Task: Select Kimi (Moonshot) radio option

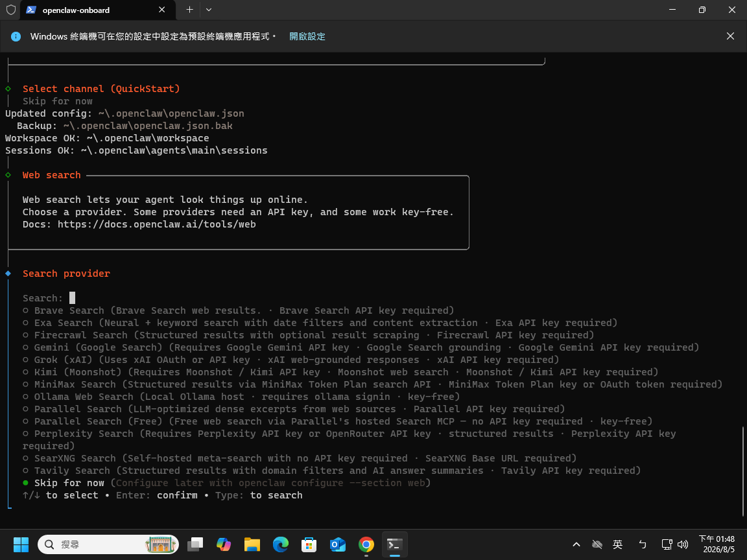Action: [26, 373]
